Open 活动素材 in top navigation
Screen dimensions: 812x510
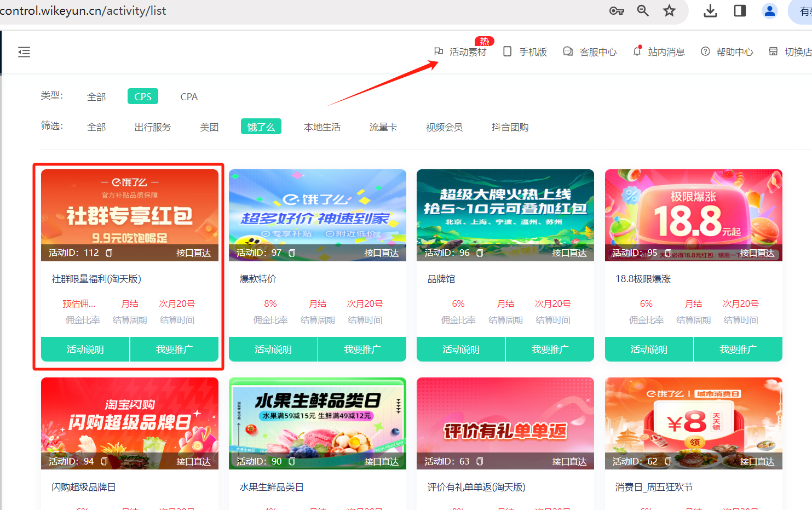point(461,52)
